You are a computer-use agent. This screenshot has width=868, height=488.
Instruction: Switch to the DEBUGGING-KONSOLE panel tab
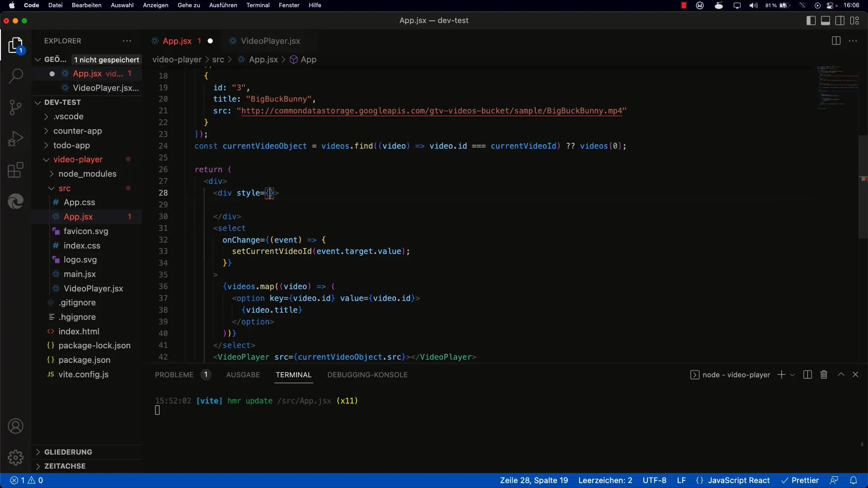click(x=367, y=375)
